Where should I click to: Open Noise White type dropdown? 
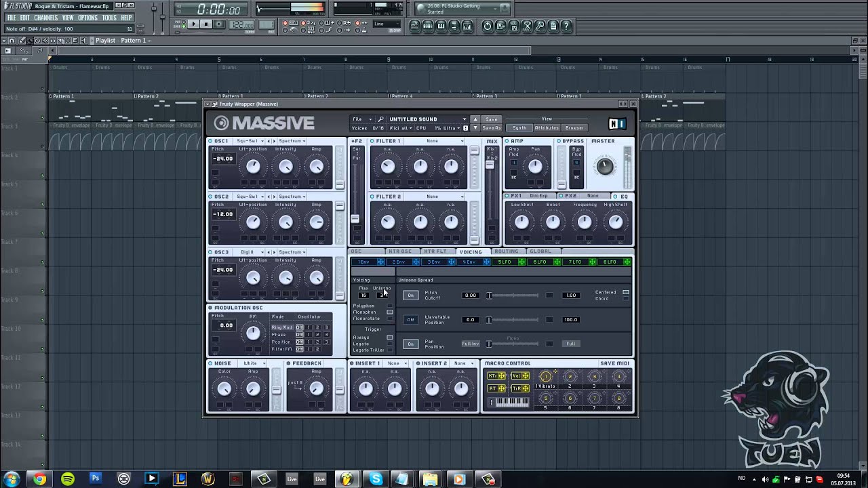pyautogui.click(x=253, y=363)
